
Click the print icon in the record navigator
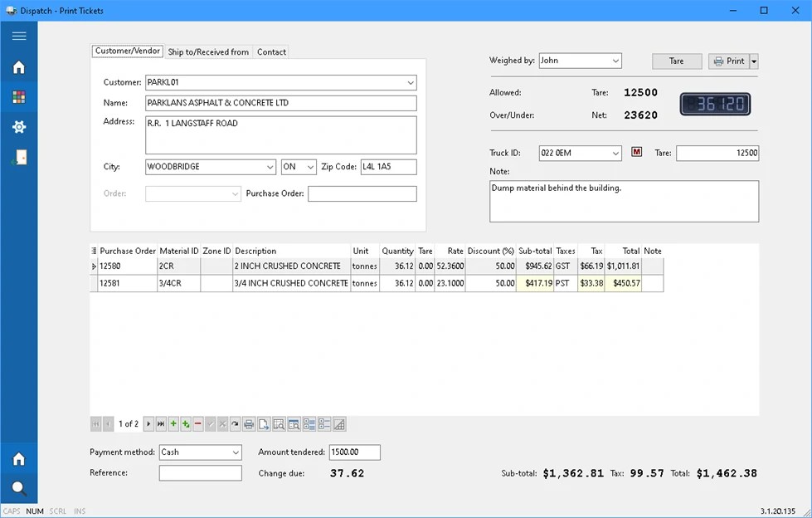[x=249, y=424]
